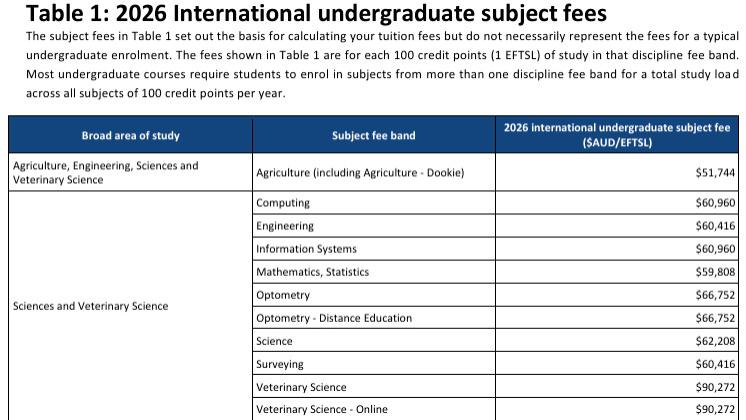Click the Engineering subject fee band cell
Image resolution: width=746 pixels, height=420 pixels.
point(285,226)
